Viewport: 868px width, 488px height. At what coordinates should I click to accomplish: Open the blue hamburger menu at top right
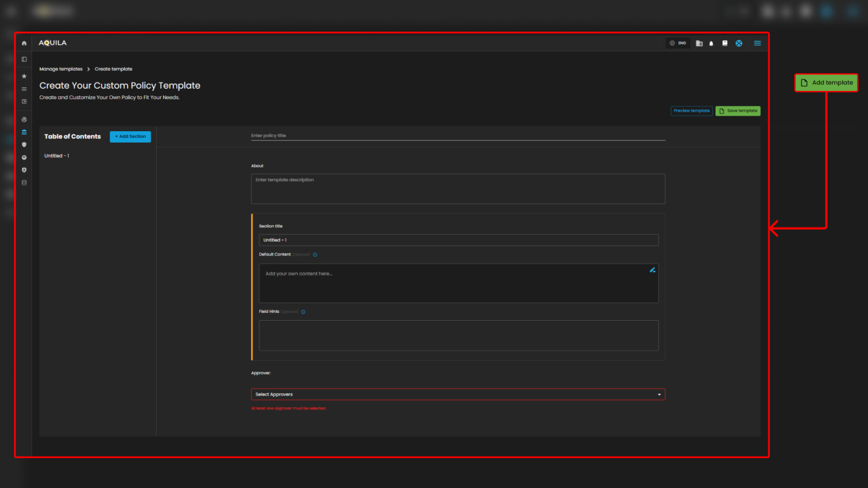point(757,43)
